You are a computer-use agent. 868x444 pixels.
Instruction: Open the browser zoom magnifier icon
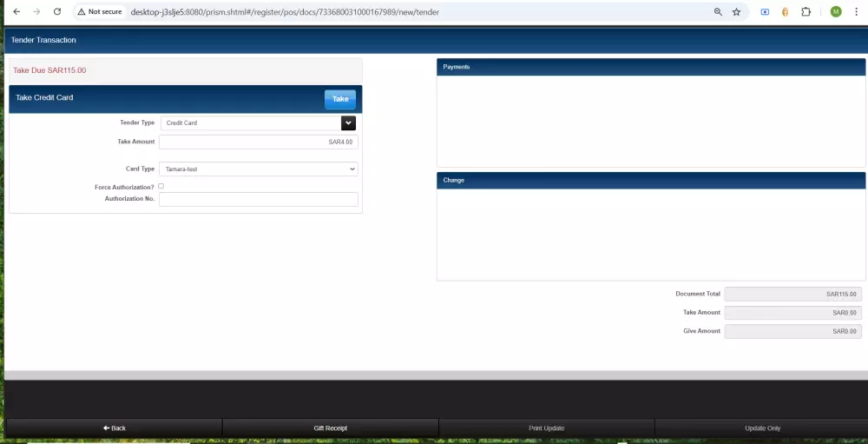pos(718,11)
